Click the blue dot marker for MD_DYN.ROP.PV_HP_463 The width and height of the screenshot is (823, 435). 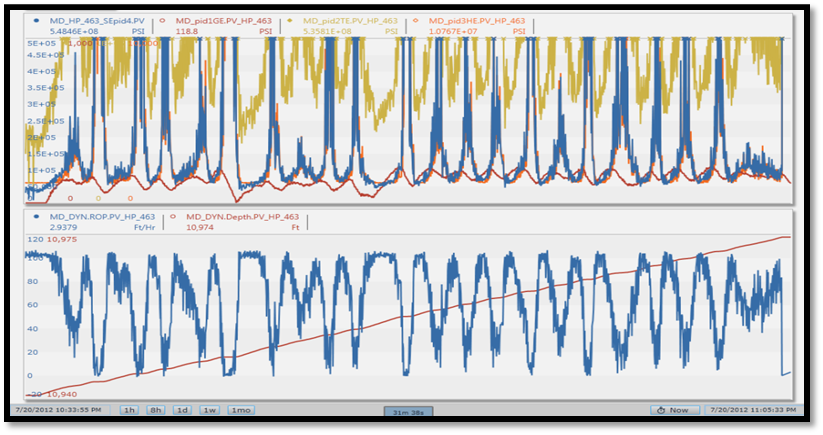tap(37, 216)
